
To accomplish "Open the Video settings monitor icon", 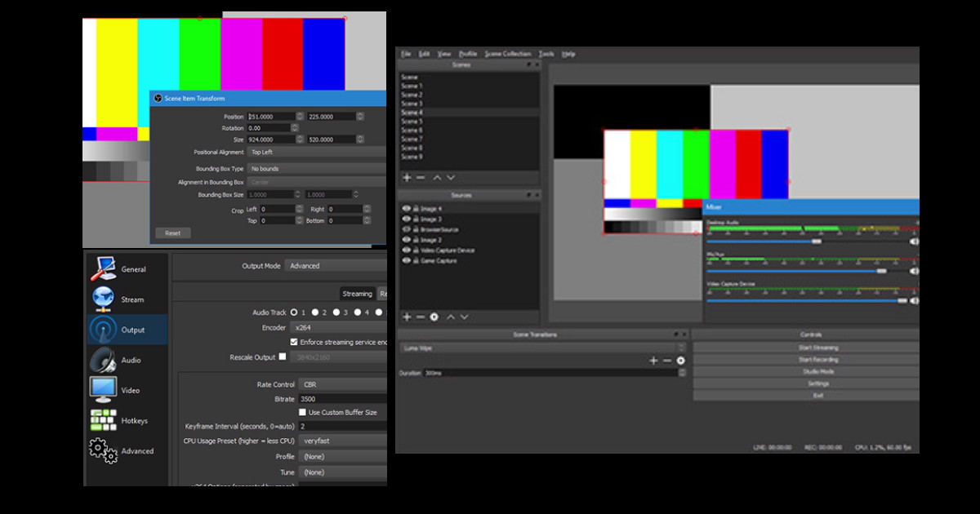I will [104, 390].
